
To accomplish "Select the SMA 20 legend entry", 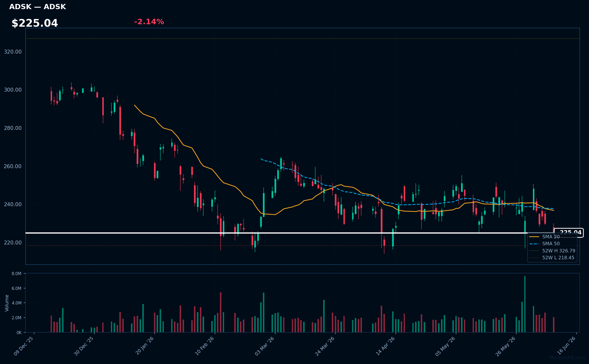I will point(545,237).
